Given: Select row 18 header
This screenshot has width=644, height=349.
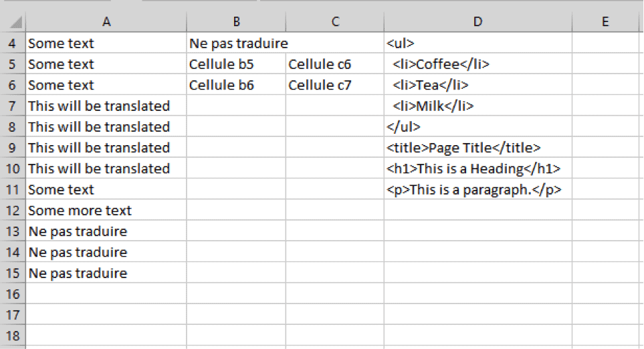Looking at the screenshot, I should pos(12,336).
